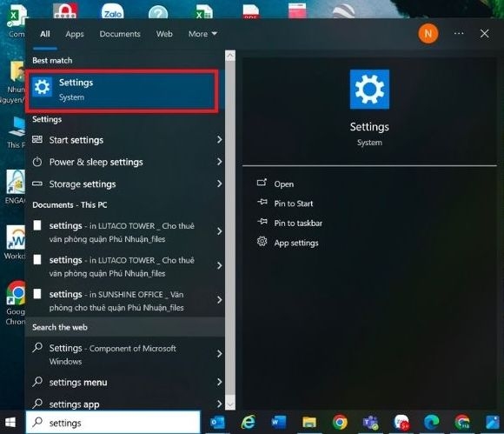The height and width of the screenshot is (434, 504).
Task: Click the results scrollbar down arrow
Action: pos(230,404)
